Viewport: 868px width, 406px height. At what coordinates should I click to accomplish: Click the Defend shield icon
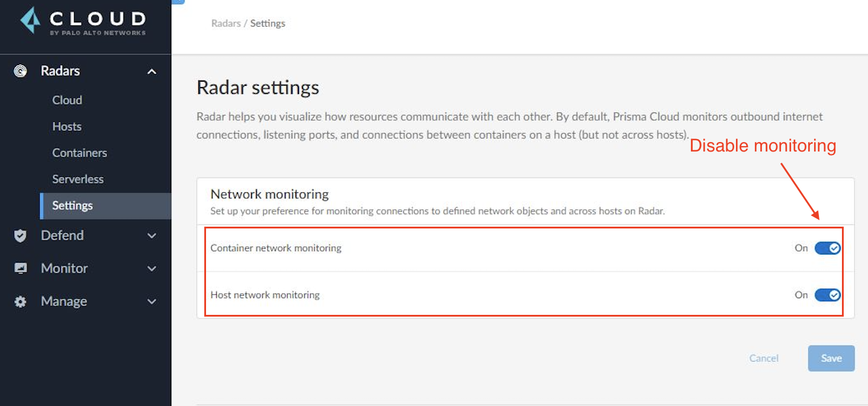pyautogui.click(x=20, y=236)
